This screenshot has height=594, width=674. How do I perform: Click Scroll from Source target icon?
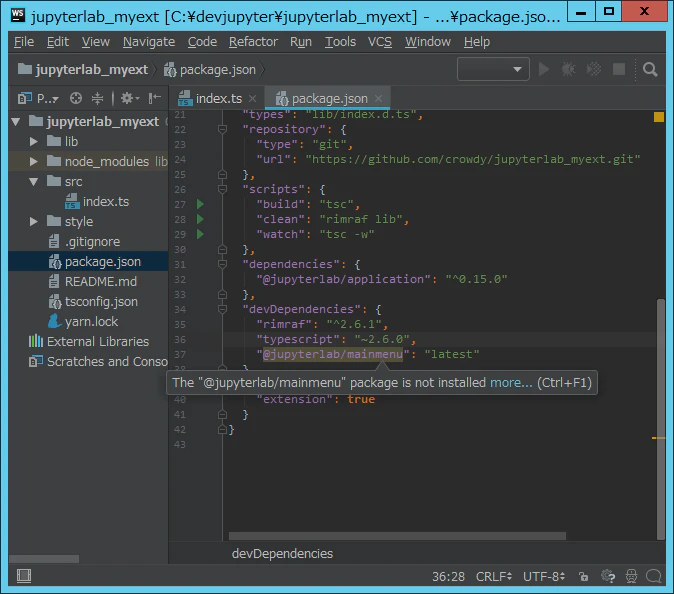[x=76, y=98]
